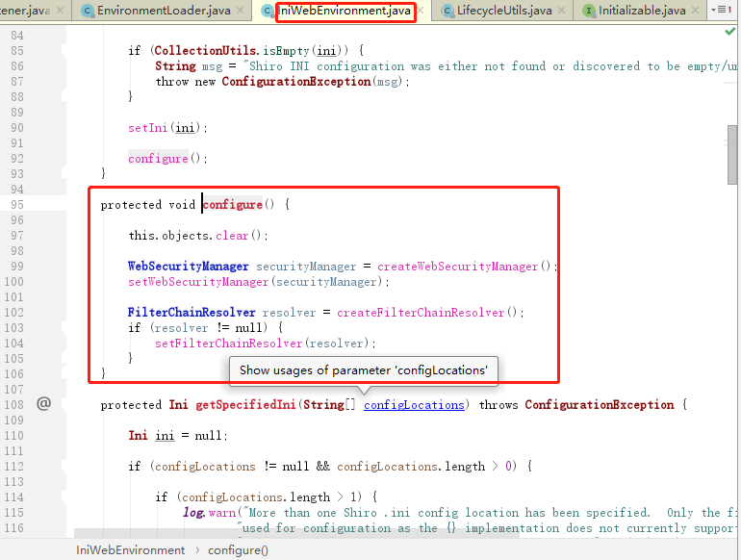This screenshot has height=560, width=741.
Task: Click the class icon of EnvironmentLoader.java tab
Action: tap(88, 11)
